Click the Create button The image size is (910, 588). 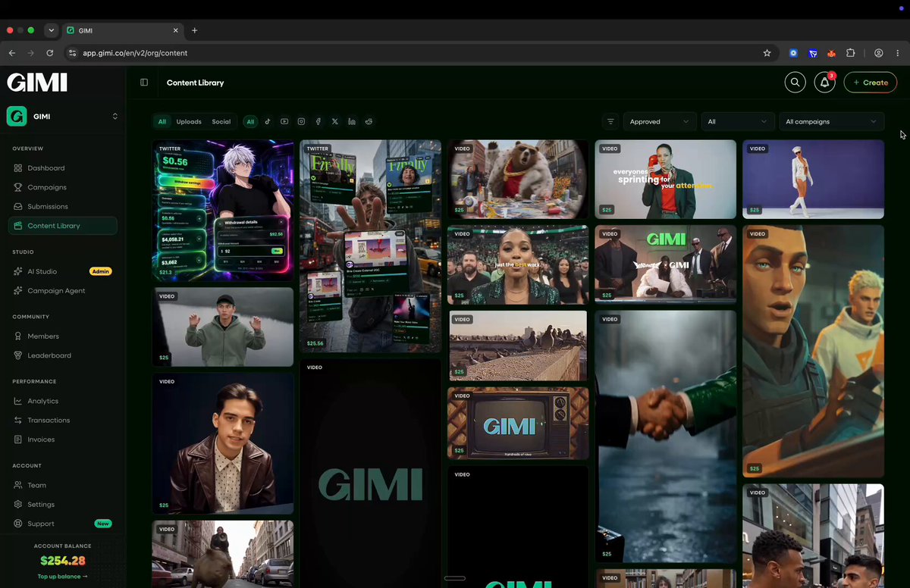(871, 83)
